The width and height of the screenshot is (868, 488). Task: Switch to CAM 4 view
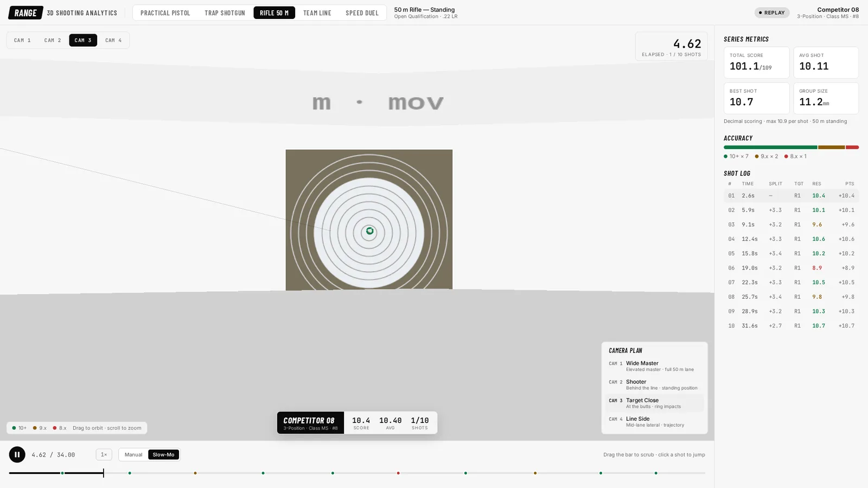point(113,40)
